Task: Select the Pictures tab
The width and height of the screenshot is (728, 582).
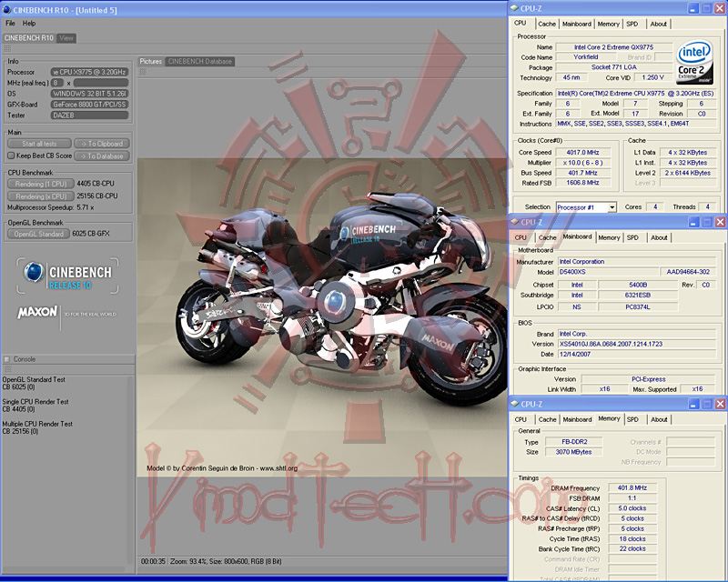Action: tap(151, 61)
